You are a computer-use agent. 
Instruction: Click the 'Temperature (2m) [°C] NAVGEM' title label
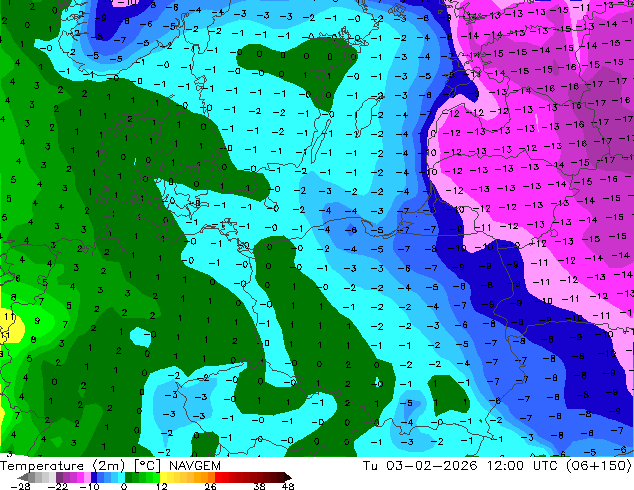tap(110, 466)
